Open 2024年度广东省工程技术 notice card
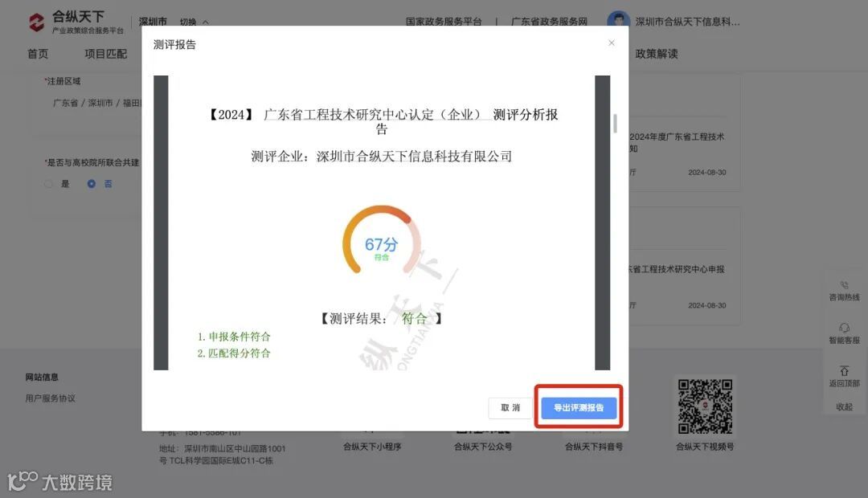 (x=685, y=153)
